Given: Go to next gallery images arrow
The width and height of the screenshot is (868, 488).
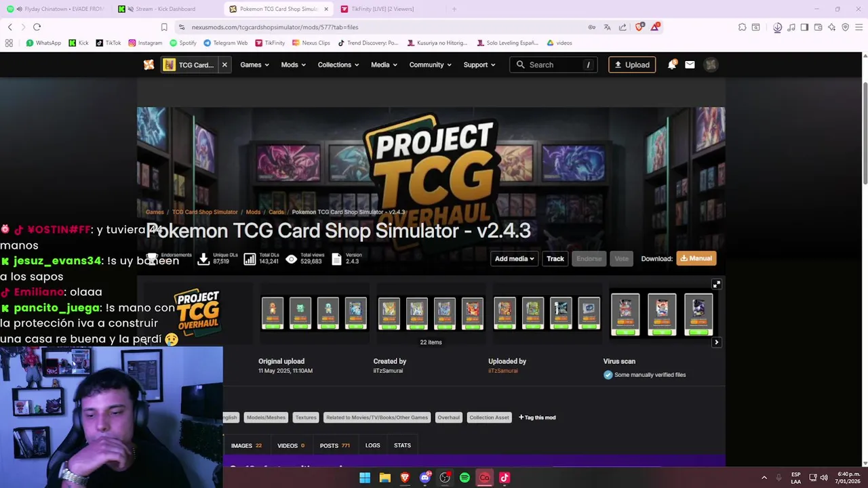Looking at the screenshot, I should coord(716,342).
